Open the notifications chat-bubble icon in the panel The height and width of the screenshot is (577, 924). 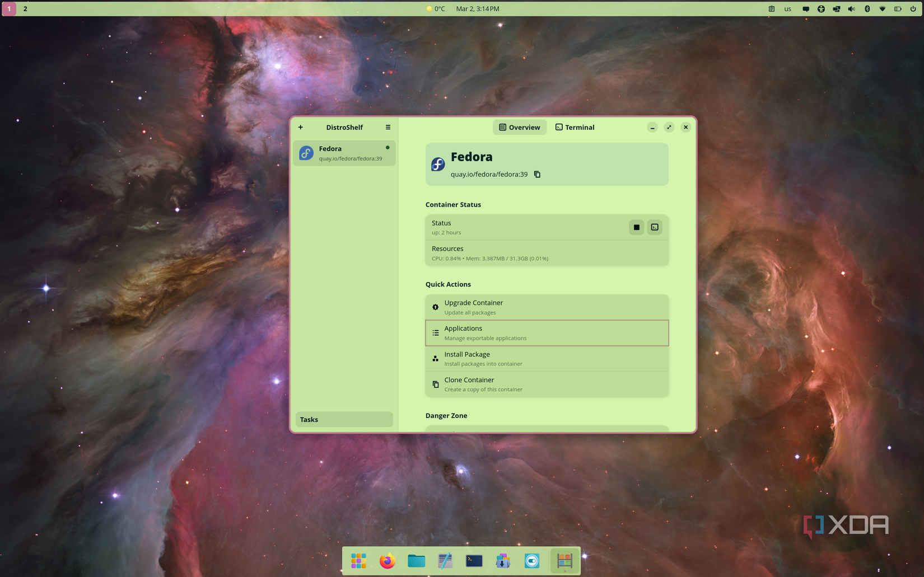(806, 9)
